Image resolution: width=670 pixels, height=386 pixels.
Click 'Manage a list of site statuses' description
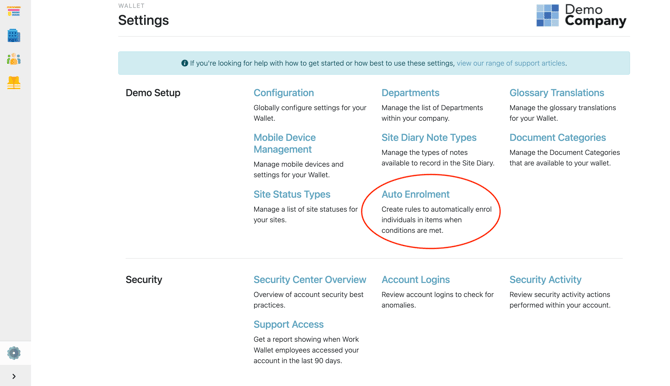coord(306,215)
